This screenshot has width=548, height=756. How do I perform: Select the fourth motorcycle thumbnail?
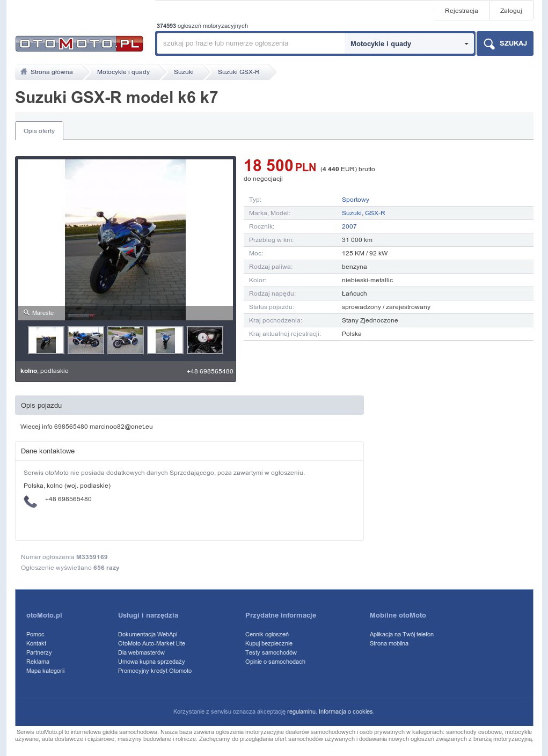(x=165, y=340)
